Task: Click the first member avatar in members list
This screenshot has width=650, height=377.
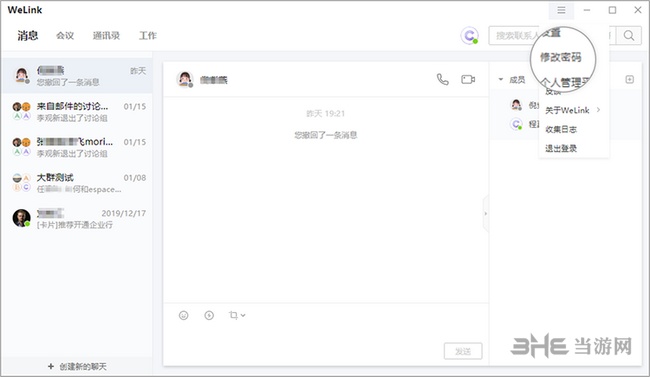Action: (x=516, y=105)
